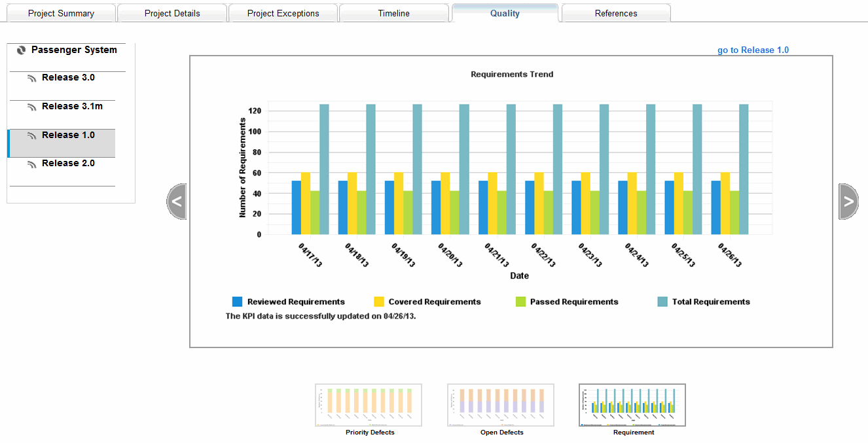The height and width of the screenshot is (443, 868).
Task: Click the Release 2.0 feed icon
Action: pyautogui.click(x=31, y=164)
